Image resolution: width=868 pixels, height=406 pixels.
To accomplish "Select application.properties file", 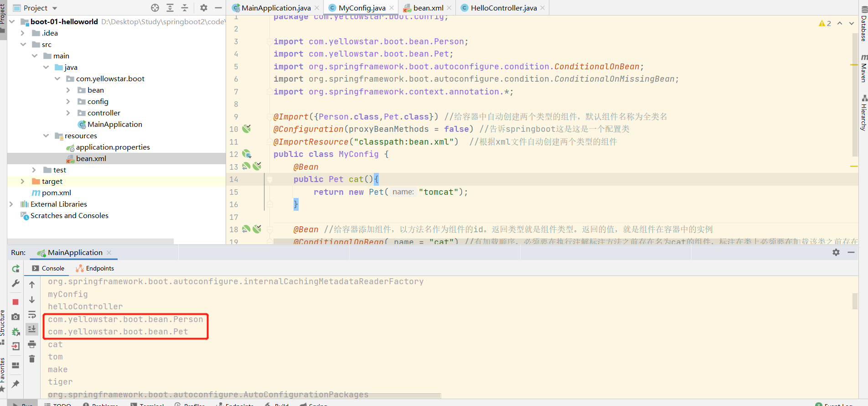I will coord(108,147).
